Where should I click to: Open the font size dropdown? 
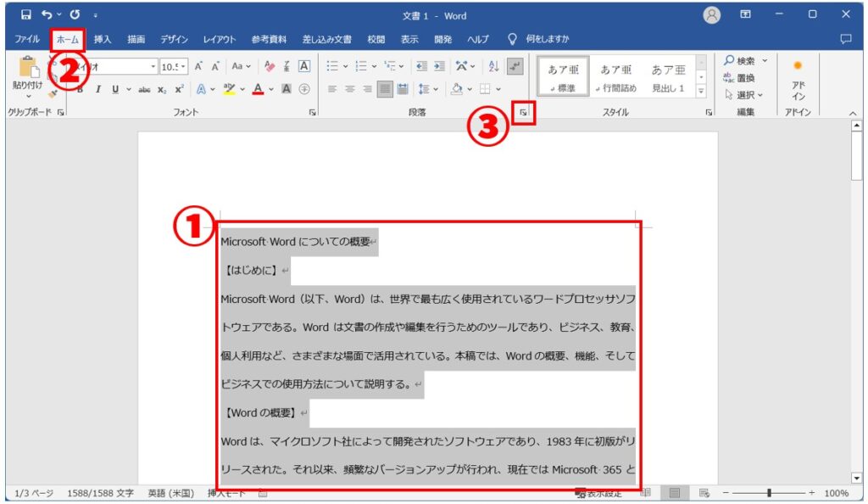[x=185, y=65]
